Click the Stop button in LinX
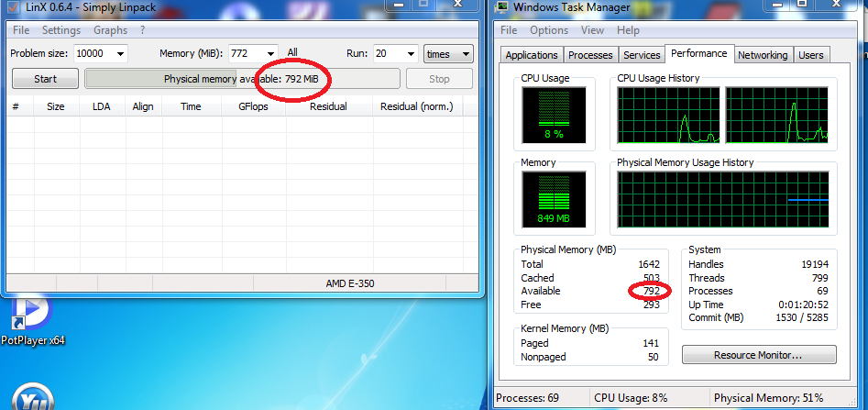This screenshot has height=410, width=868. (x=439, y=79)
